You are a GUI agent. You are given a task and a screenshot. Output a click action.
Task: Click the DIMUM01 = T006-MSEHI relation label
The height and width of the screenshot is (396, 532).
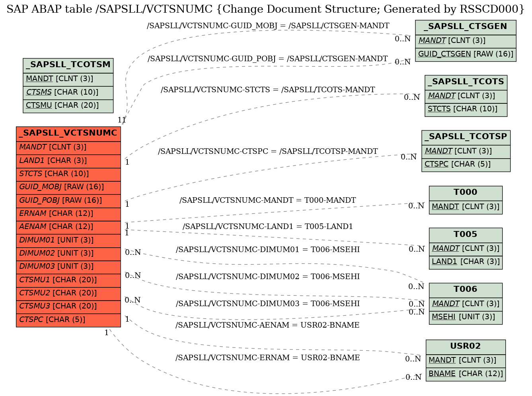[x=268, y=250]
